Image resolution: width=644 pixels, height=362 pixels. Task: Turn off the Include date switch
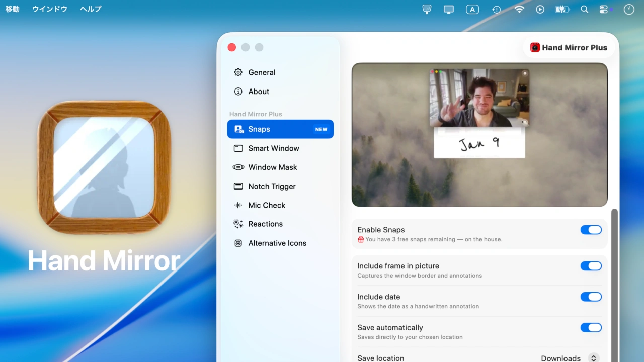591,297
